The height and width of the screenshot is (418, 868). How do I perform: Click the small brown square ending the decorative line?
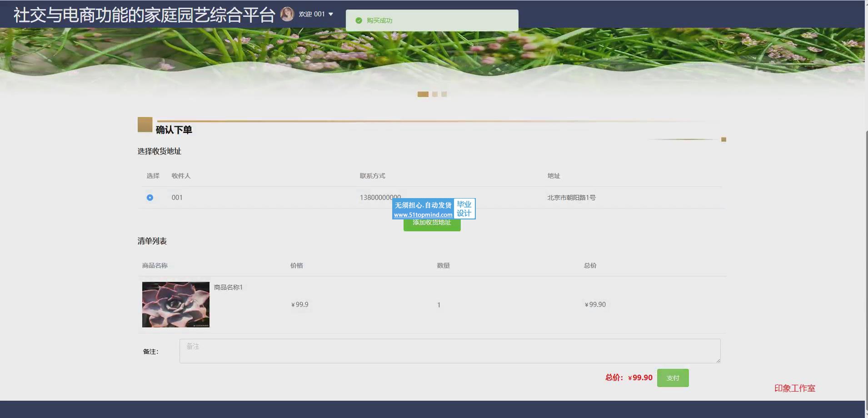point(723,139)
